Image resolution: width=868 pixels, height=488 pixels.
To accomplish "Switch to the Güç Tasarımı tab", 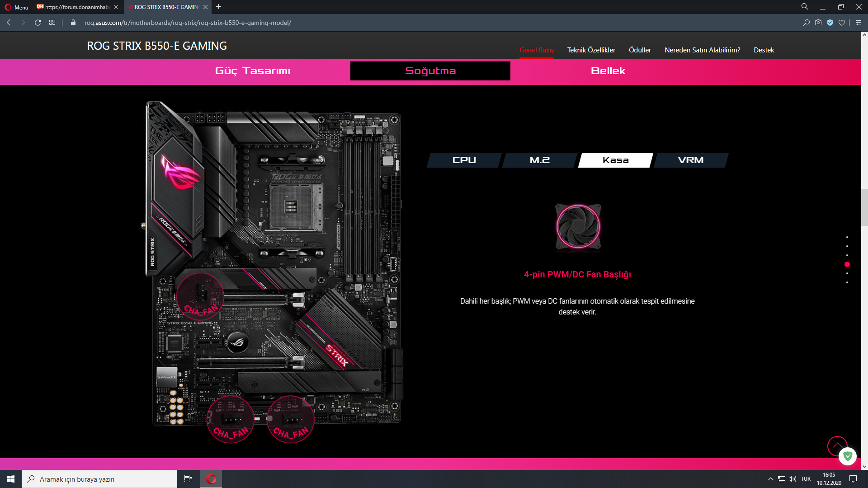I will (x=253, y=71).
